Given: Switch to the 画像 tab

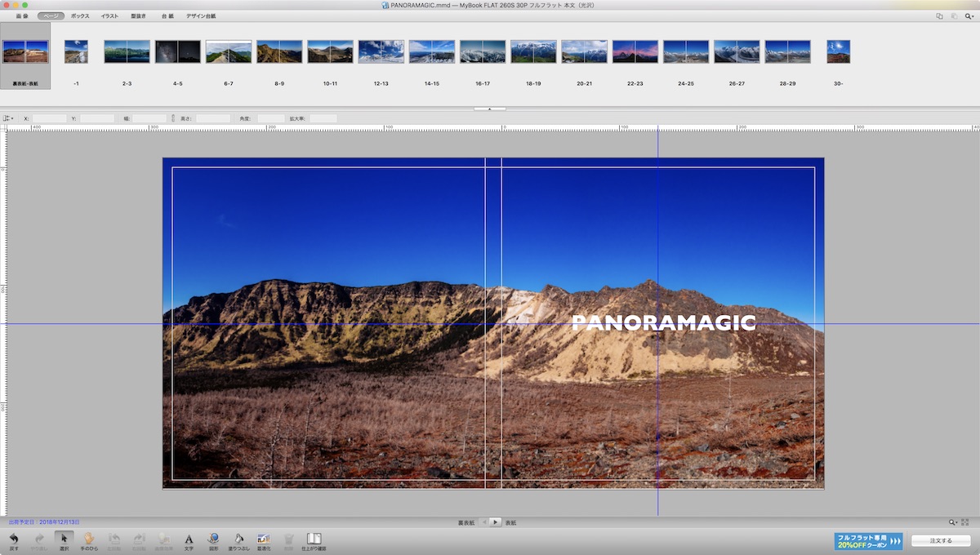Looking at the screenshot, I should tap(22, 16).
